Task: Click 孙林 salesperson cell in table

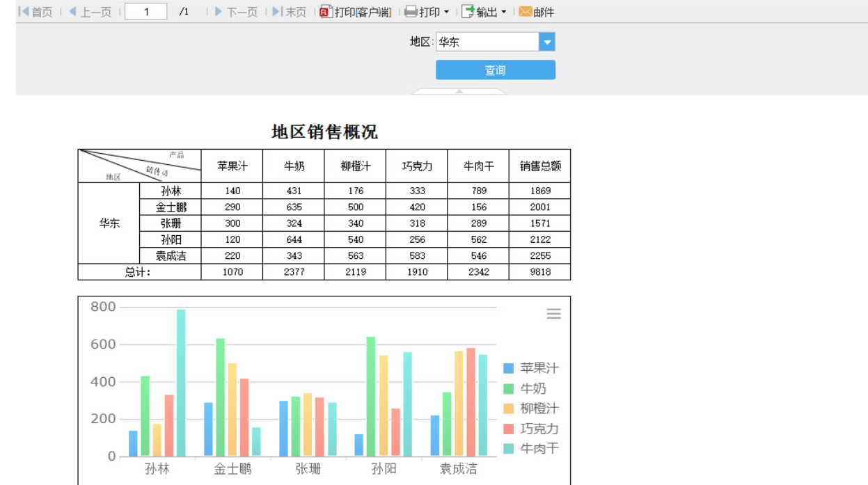Action: [171, 191]
